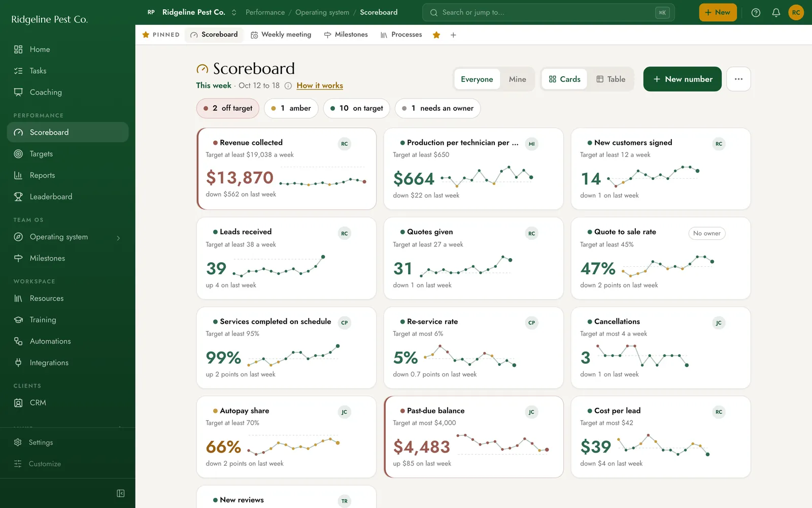812x508 pixels.
Task: Expand the Operating system sidebar chevron
Action: pos(118,238)
